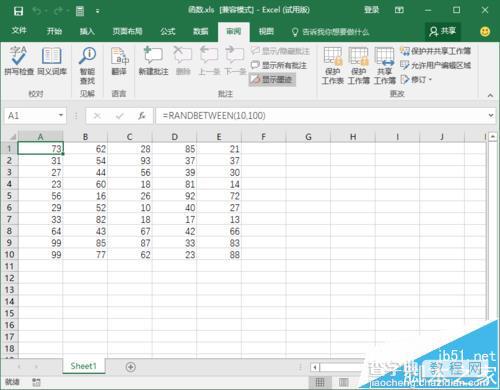Image resolution: width=500 pixels, height=390 pixels.
Task: Click the 登录 sign-in link
Action: point(371,10)
